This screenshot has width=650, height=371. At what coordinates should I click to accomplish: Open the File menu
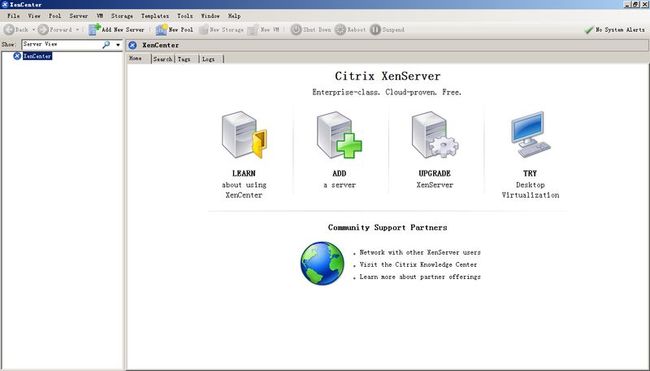click(14, 16)
